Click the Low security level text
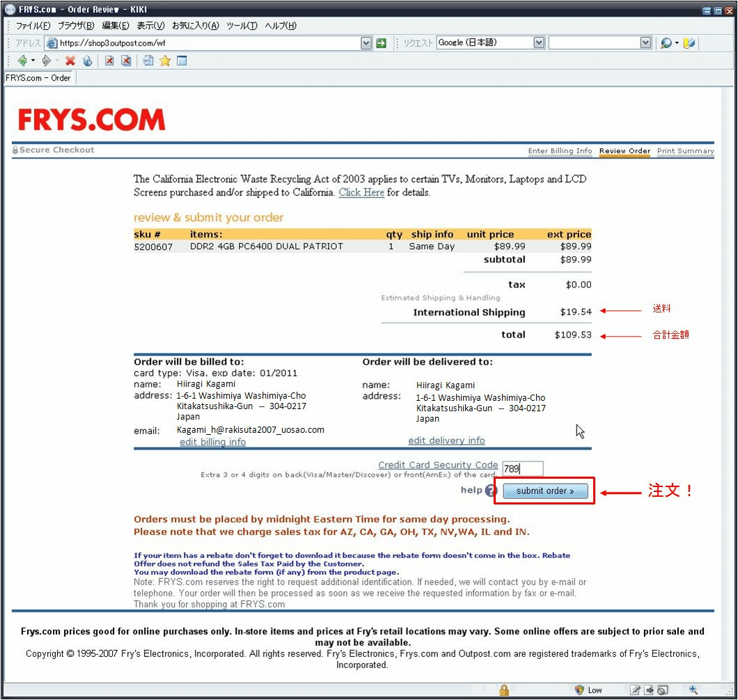Screen dimensions: 738x700 click(595, 690)
